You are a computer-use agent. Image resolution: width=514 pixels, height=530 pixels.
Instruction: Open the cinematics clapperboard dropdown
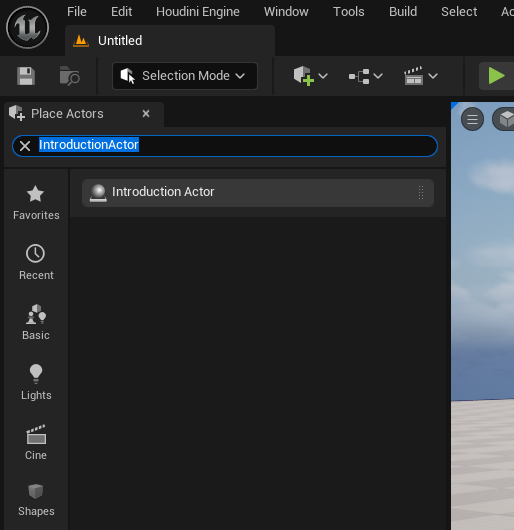pos(421,76)
